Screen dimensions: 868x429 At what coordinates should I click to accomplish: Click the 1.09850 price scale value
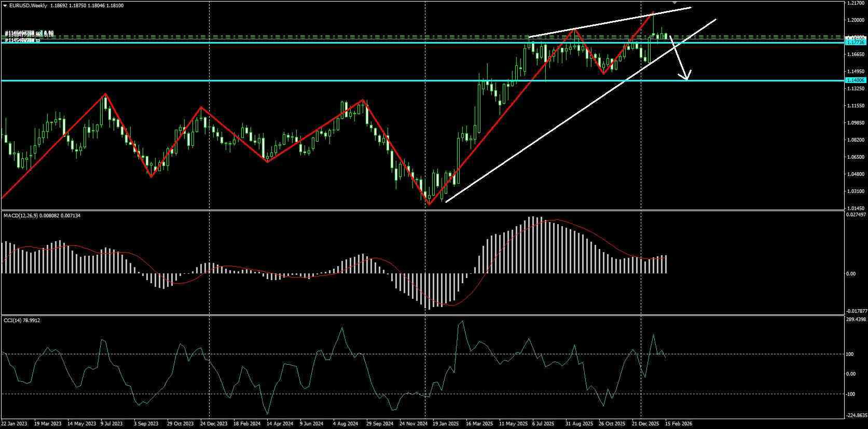[855, 123]
